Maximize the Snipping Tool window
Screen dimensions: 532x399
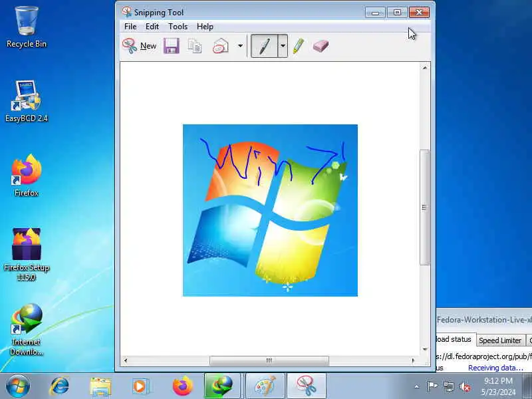tap(397, 13)
